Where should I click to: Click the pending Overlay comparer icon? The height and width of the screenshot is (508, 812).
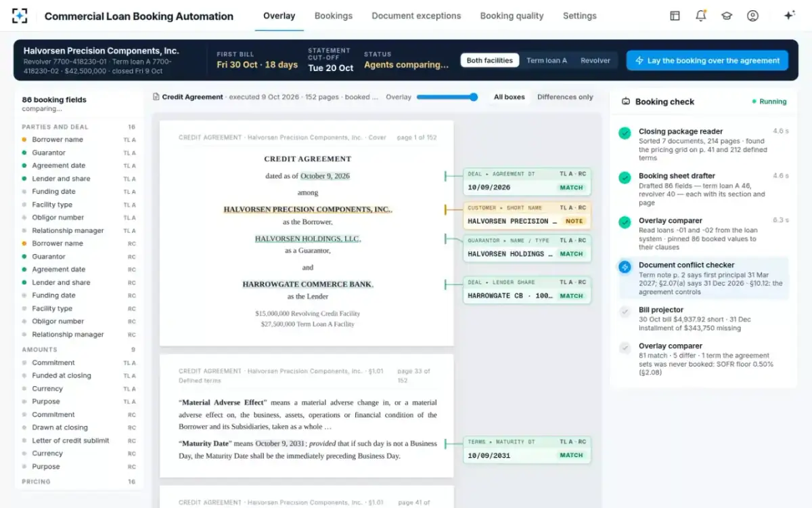point(625,347)
